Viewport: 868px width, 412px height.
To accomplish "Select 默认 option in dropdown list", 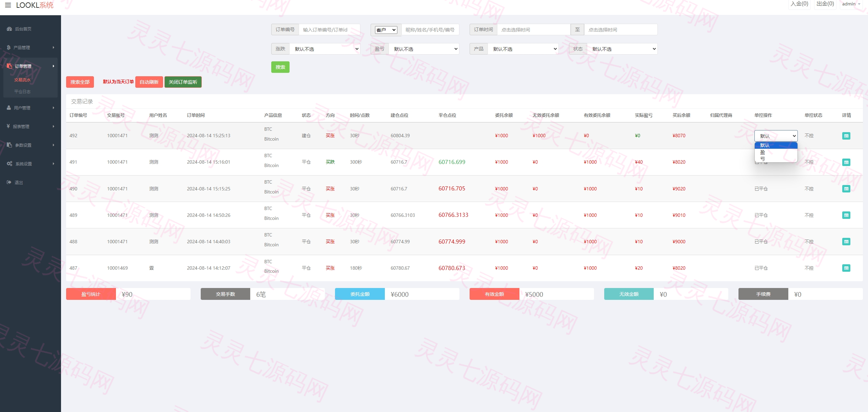I will coord(776,145).
